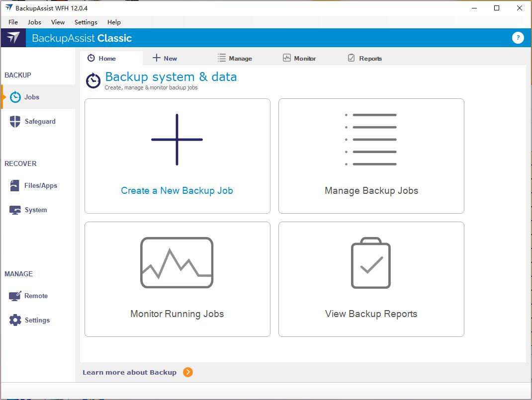The height and width of the screenshot is (400, 532).
Task: Switch to the Monitor tab
Action: click(x=299, y=58)
